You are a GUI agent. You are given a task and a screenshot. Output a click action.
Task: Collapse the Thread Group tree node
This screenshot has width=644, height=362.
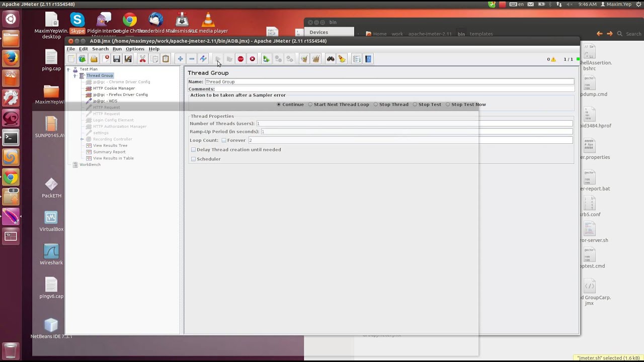75,76
